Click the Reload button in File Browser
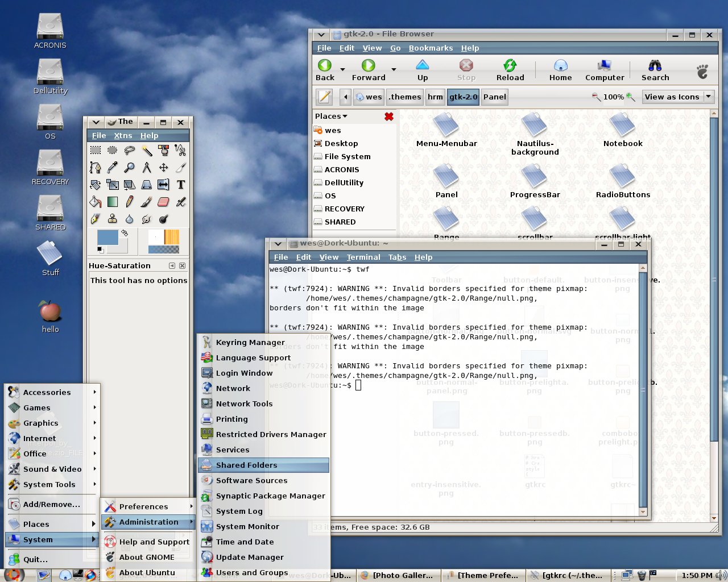This screenshot has height=582, width=728. (x=510, y=70)
